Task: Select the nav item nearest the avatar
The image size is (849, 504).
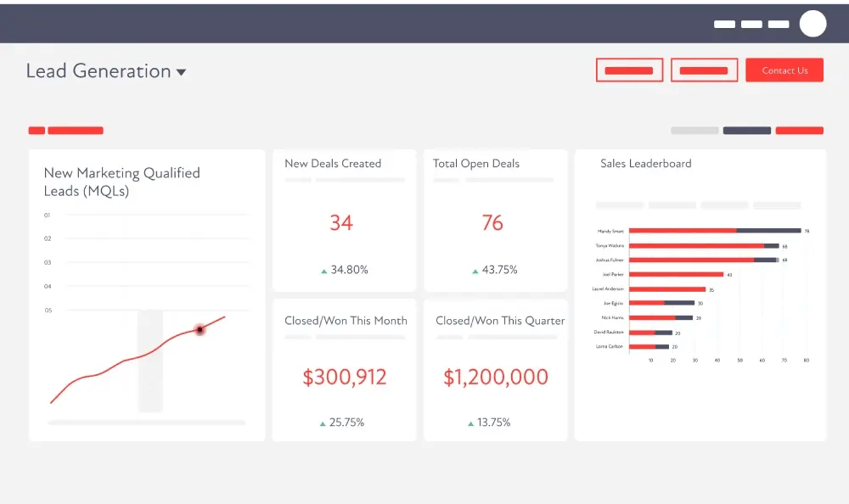Action: [779, 25]
